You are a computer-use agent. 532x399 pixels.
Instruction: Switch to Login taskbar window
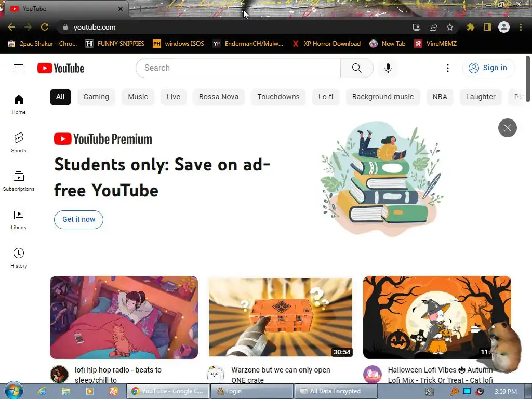tap(252, 391)
